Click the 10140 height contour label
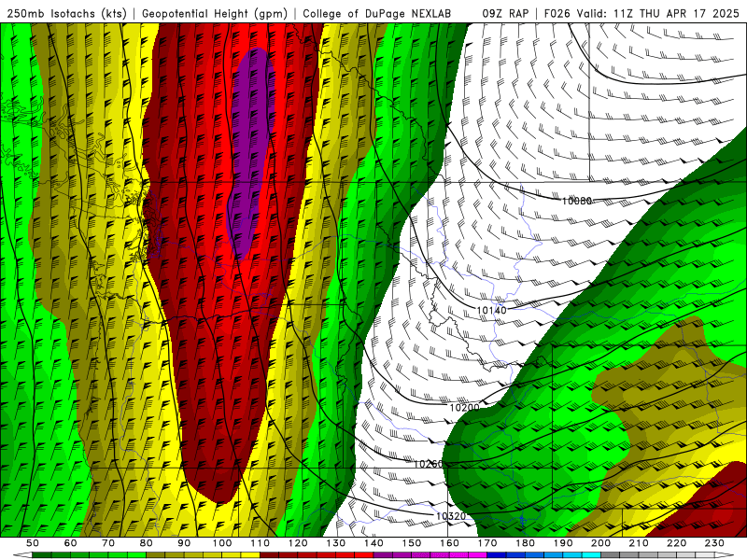 coord(492,310)
